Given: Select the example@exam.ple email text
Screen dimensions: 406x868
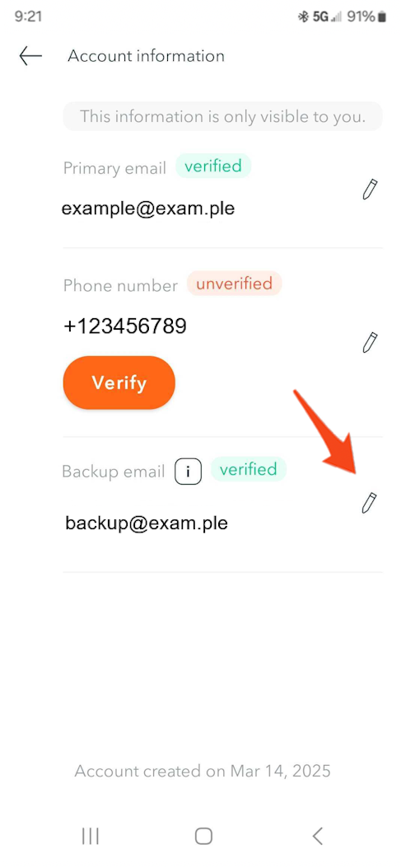Looking at the screenshot, I should (x=147, y=209).
